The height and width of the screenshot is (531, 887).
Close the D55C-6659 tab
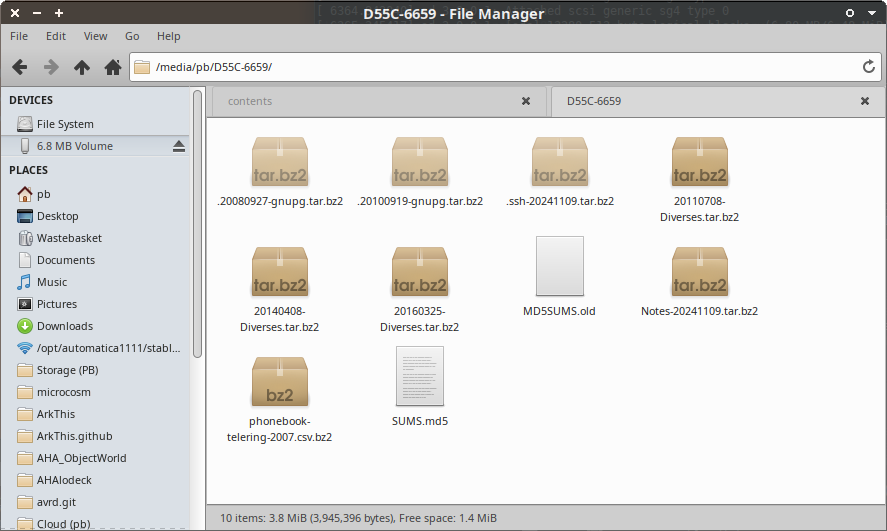(x=866, y=101)
